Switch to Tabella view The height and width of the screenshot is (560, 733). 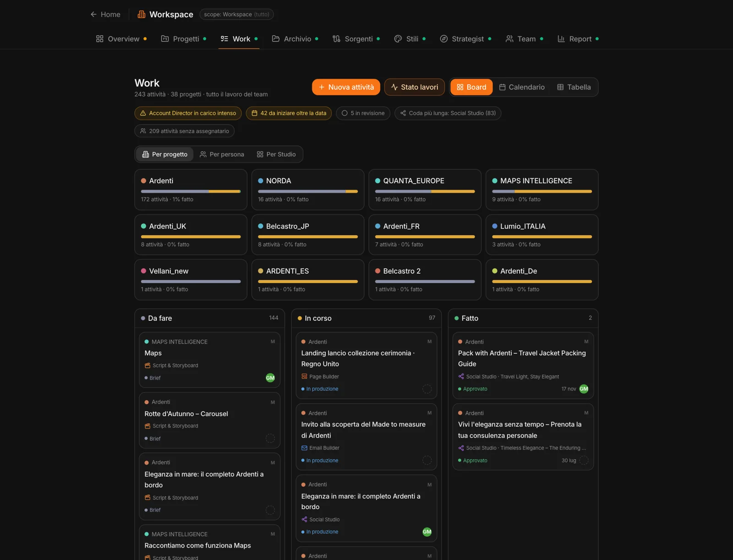pyautogui.click(x=574, y=87)
